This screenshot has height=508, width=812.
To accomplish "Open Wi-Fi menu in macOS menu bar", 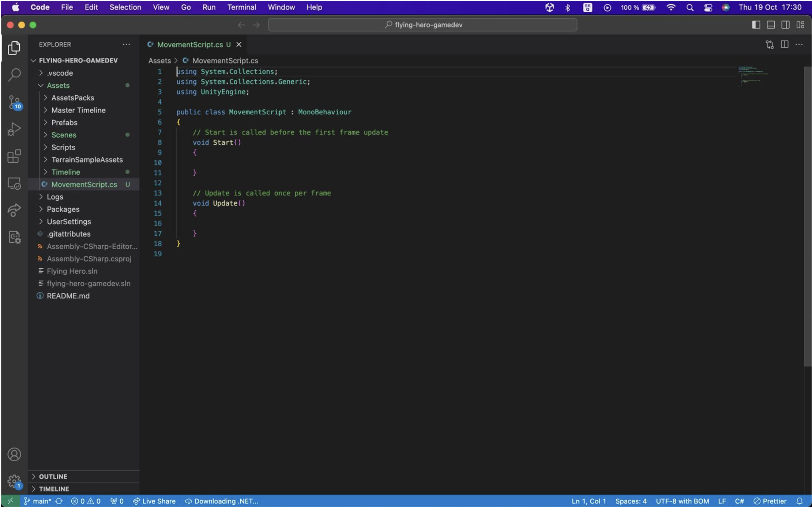I will (671, 7).
